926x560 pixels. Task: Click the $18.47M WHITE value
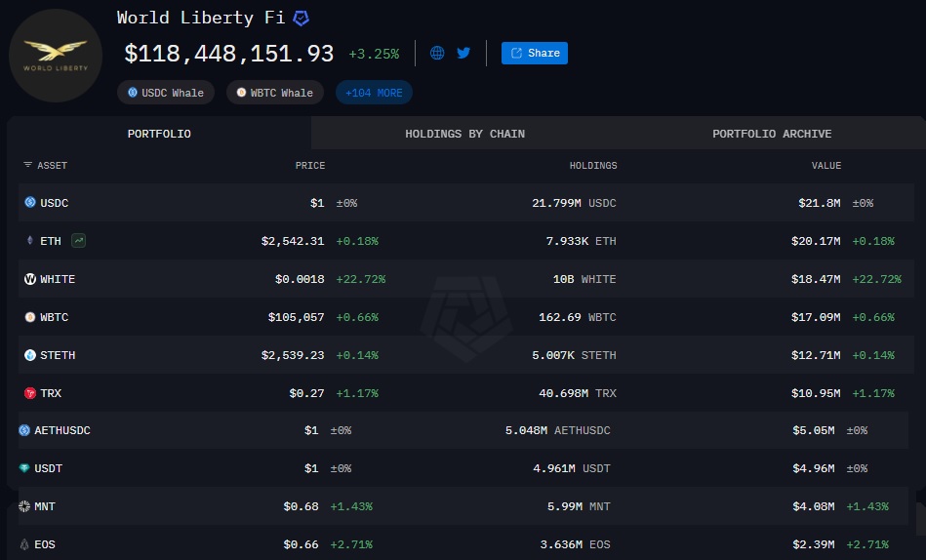pyautogui.click(x=816, y=279)
